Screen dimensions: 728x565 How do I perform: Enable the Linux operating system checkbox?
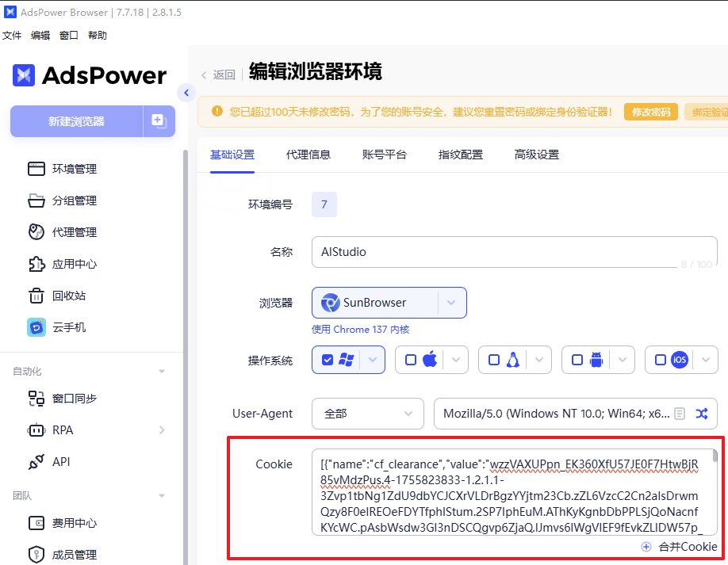494,360
